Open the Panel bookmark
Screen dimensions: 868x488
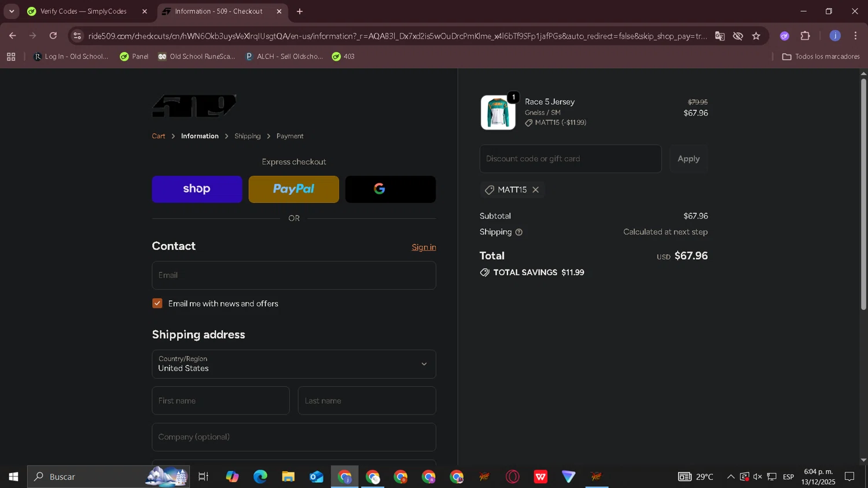pyautogui.click(x=134, y=57)
